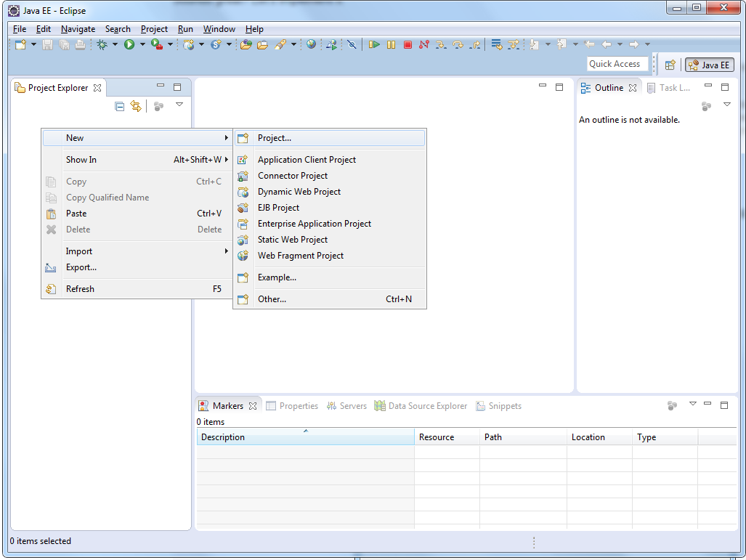This screenshot has height=560, width=746.
Task: Click the Resume debug icon
Action: click(x=374, y=45)
